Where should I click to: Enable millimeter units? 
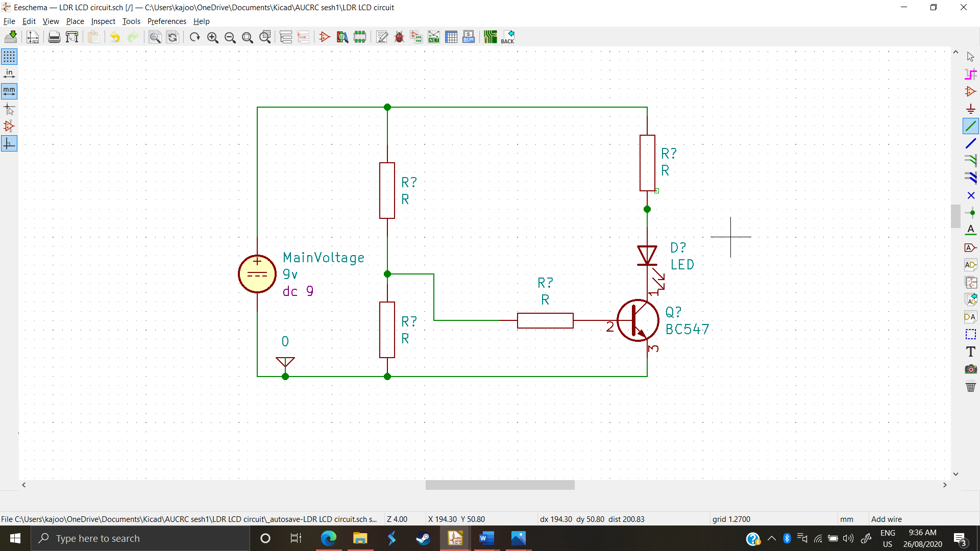tap(9, 91)
